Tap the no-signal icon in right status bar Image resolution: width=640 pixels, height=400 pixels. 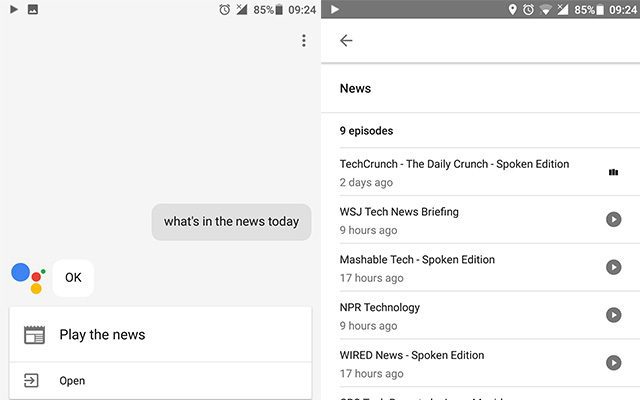[x=563, y=9]
